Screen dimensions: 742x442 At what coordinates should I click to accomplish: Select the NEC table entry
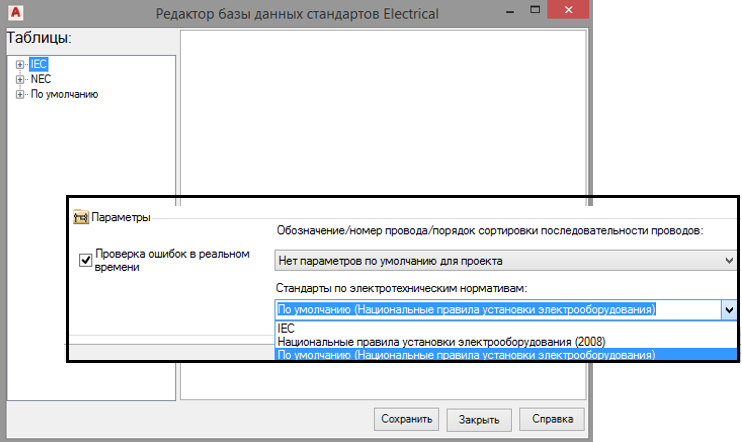[x=41, y=79]
